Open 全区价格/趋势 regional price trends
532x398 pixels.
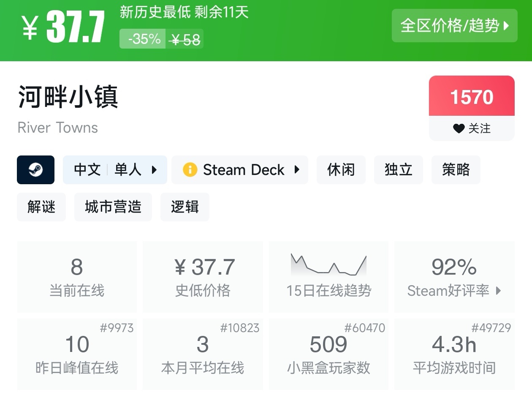pos(454,26)
